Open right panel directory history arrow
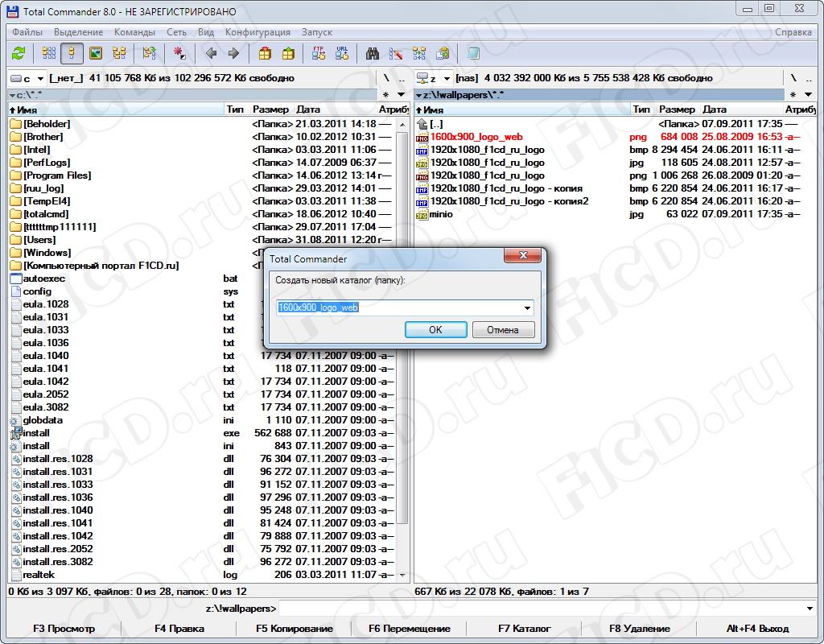 point(808,95)
